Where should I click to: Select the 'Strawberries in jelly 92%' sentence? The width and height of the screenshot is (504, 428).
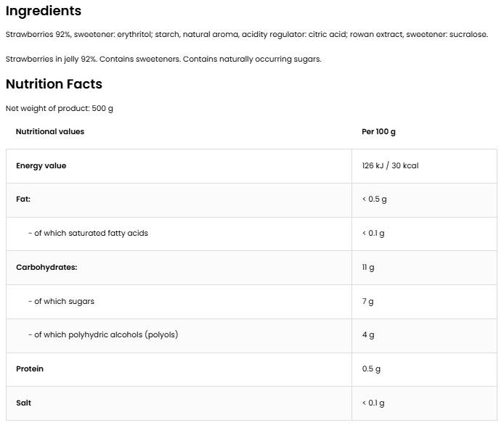pos(163,59)
